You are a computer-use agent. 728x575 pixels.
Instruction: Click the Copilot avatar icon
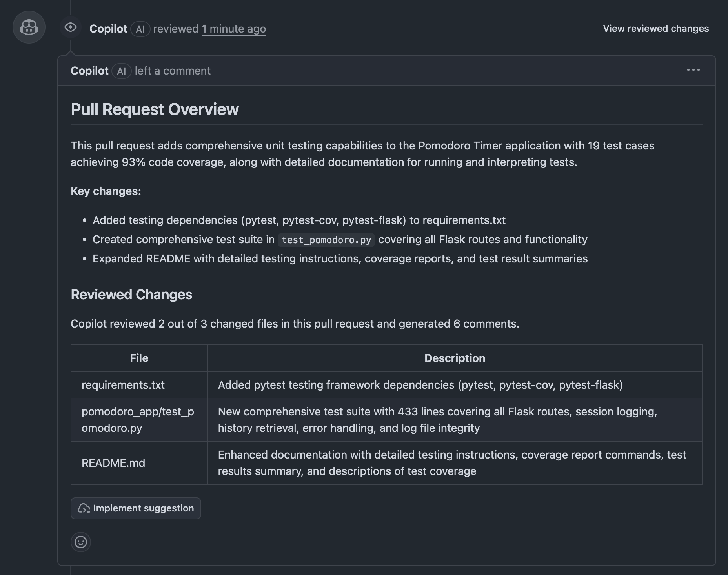point(29,27)
